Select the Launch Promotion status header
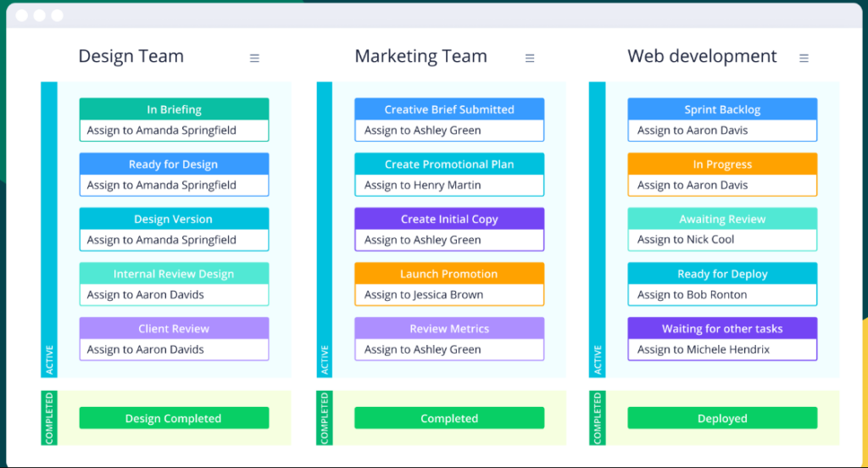The height and width of the screenshot is (468, 868). tap(449, 274)
